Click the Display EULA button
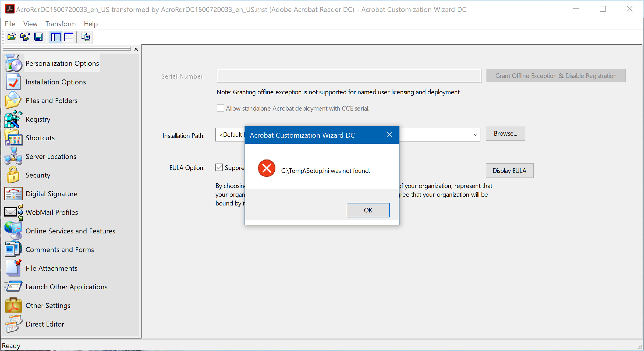Image resolution: width=644 pixels, height=351 pixels. (x=509, y=170)
